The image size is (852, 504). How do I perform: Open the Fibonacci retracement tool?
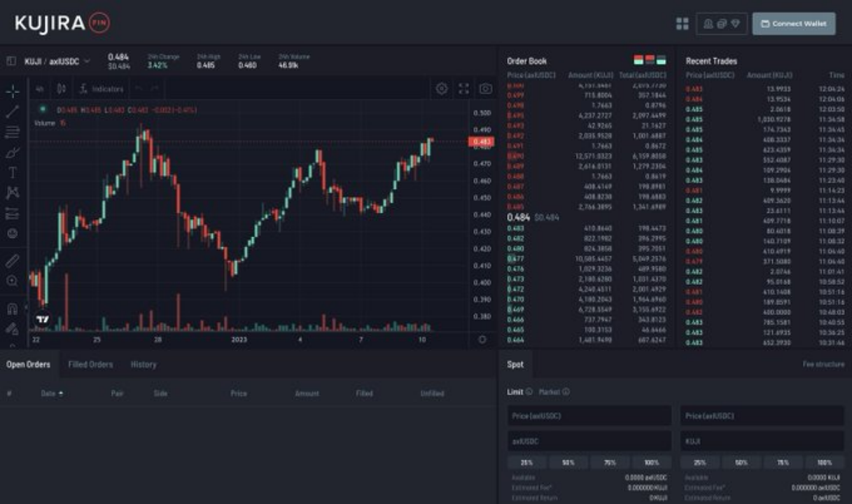point(12,132)
